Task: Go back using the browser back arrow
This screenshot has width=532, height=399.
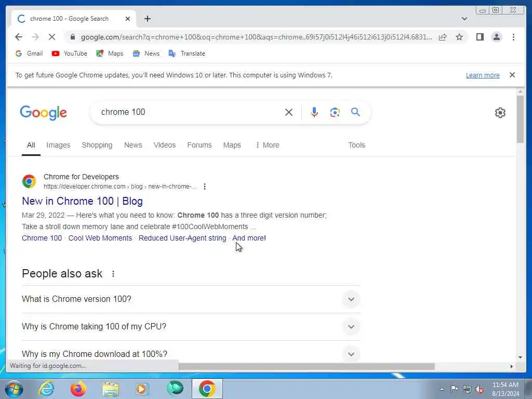Action: tap(19, 37)
